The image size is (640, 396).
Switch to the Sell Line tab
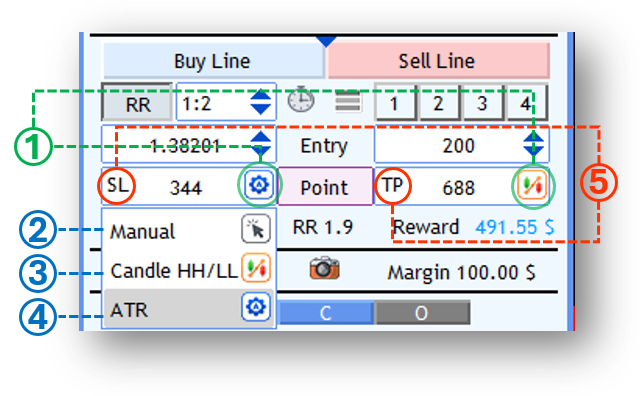tap(438, 61)
